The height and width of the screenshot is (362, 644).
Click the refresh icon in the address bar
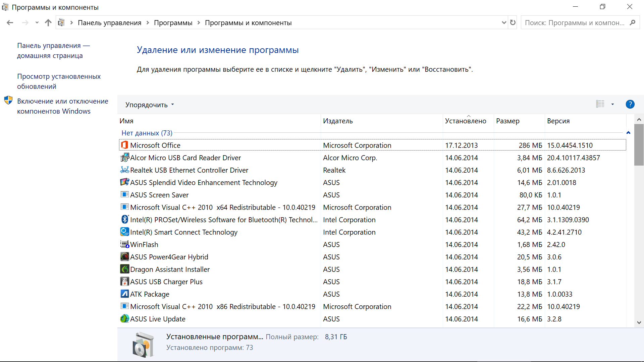[x=513, y=22]
